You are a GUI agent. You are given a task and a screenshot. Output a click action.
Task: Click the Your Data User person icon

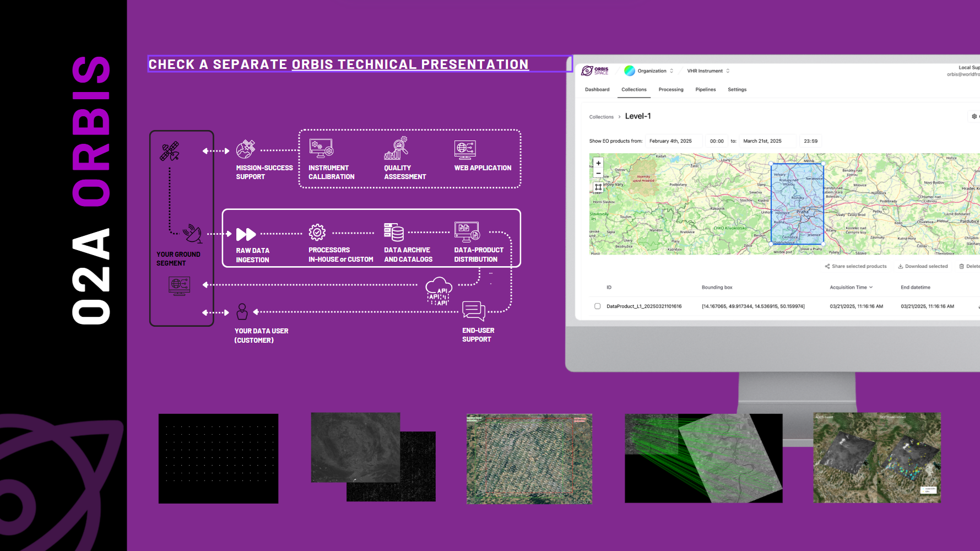tap(242, 312)
